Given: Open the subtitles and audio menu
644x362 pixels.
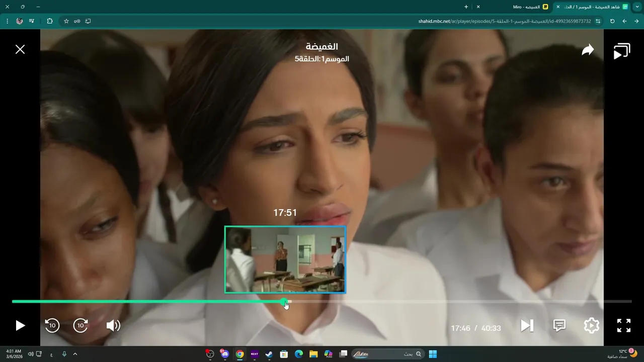Looking at the screenshot, I should (559, 326).
